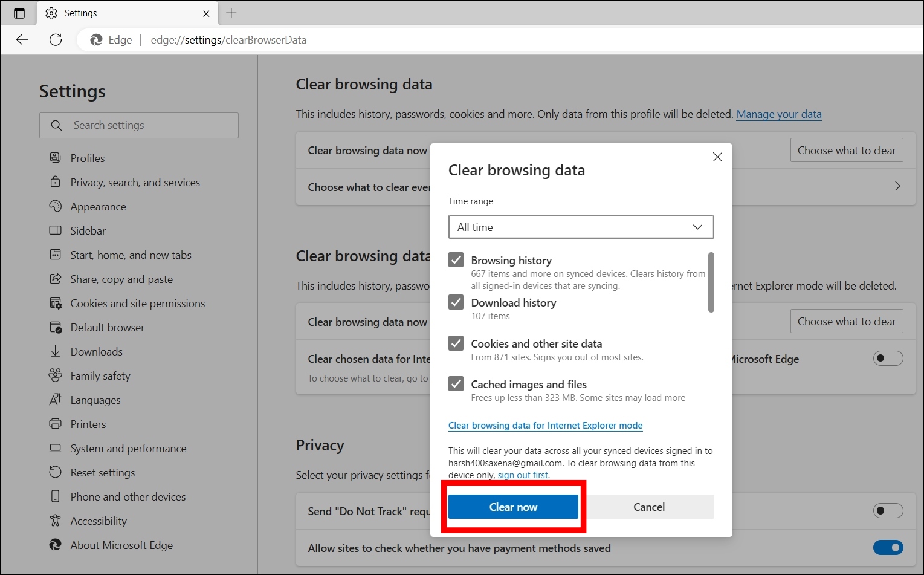Toggle the Internet Explorer mode clear-on-exit switch

888,359
